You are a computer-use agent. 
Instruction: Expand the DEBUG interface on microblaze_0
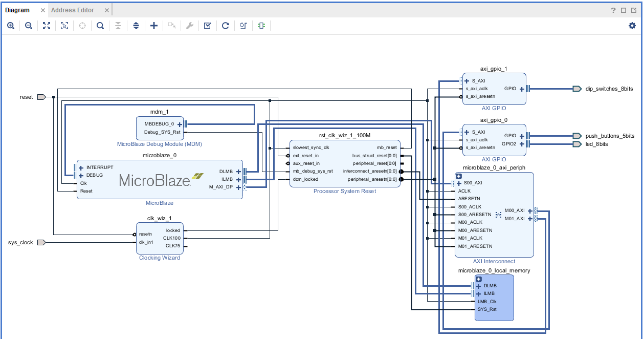81,175
